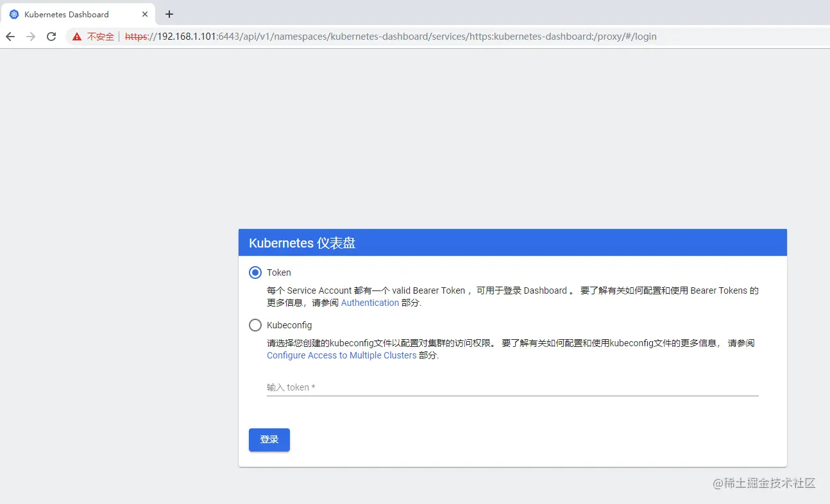Click the browser forward arrow
The height and width of the screenshot is (504, 830).
(x=31, y=37)
